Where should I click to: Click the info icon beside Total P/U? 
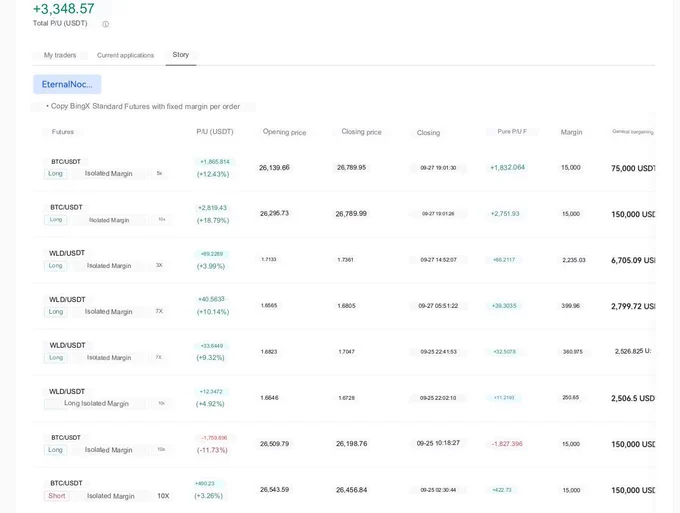click(x=105, y=24)
